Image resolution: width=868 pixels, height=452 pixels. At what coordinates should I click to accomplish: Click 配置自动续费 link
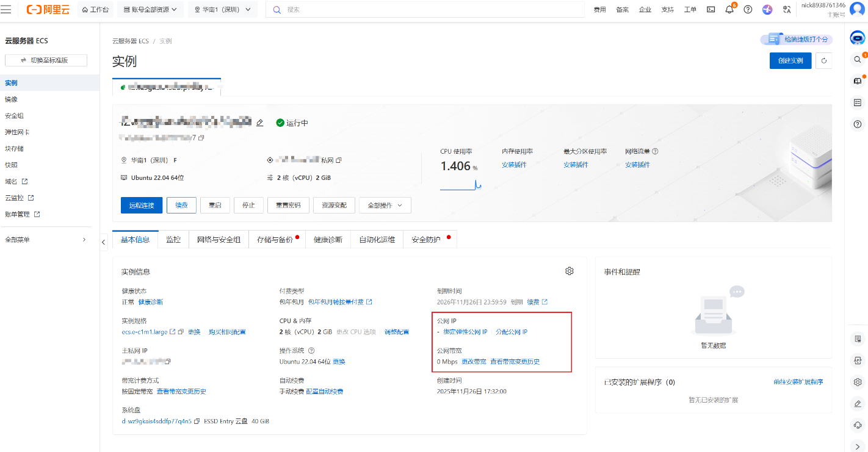(x=324, y=392)
